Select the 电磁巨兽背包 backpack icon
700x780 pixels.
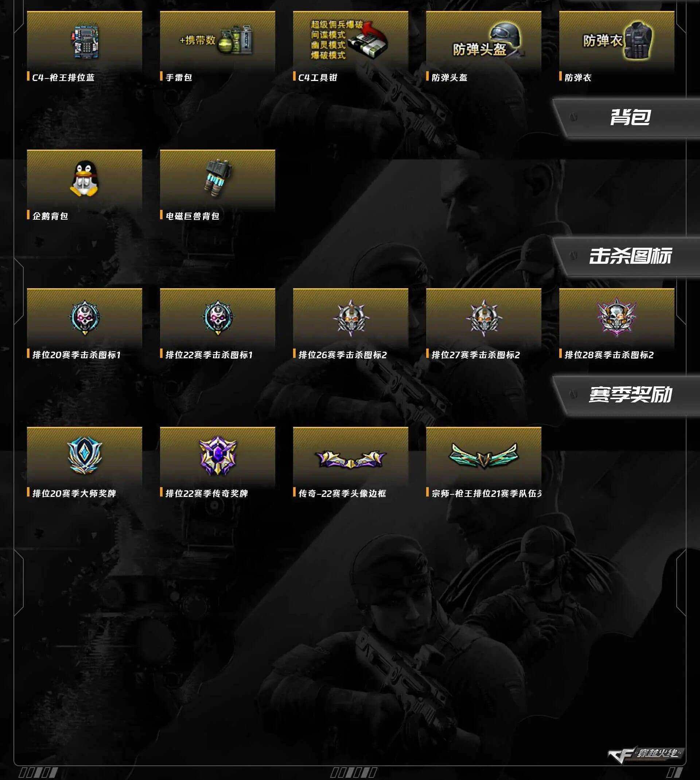(217, 178)
